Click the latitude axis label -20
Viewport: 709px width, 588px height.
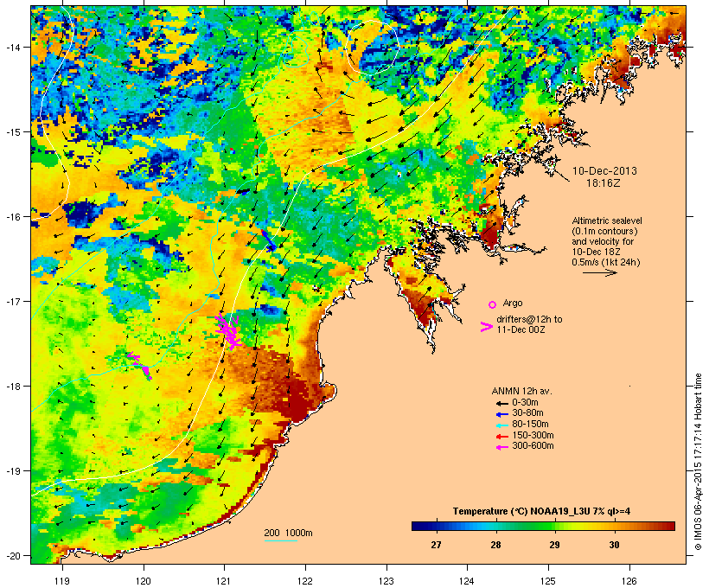pos(12,555)
